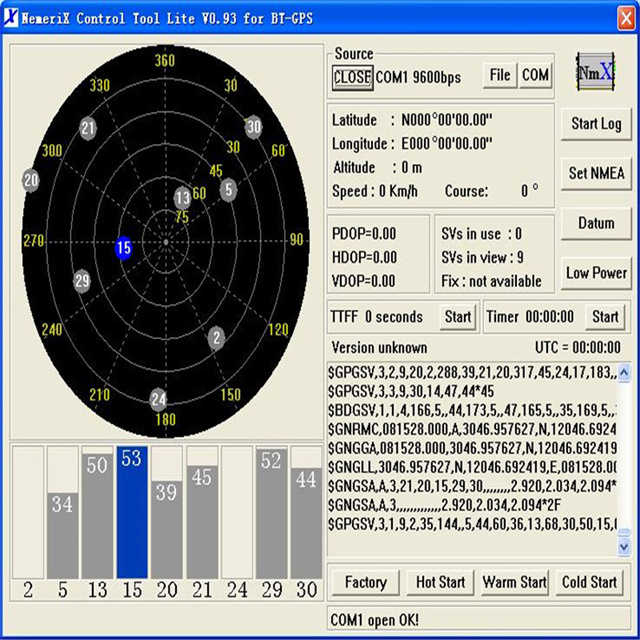Click the $BDGSV line in NMEA log
640x640 pixels.
coord(472,410)
